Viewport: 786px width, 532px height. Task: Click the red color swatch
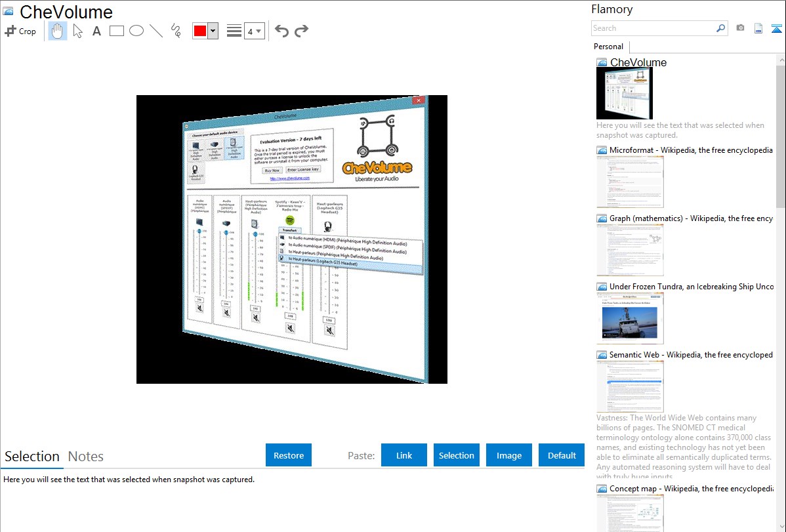click(200, 31)
